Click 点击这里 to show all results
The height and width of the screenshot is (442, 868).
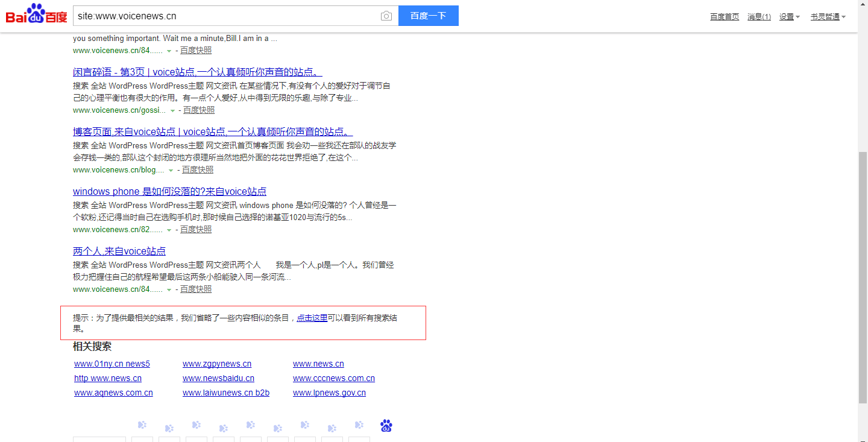[x=312, y=318]
